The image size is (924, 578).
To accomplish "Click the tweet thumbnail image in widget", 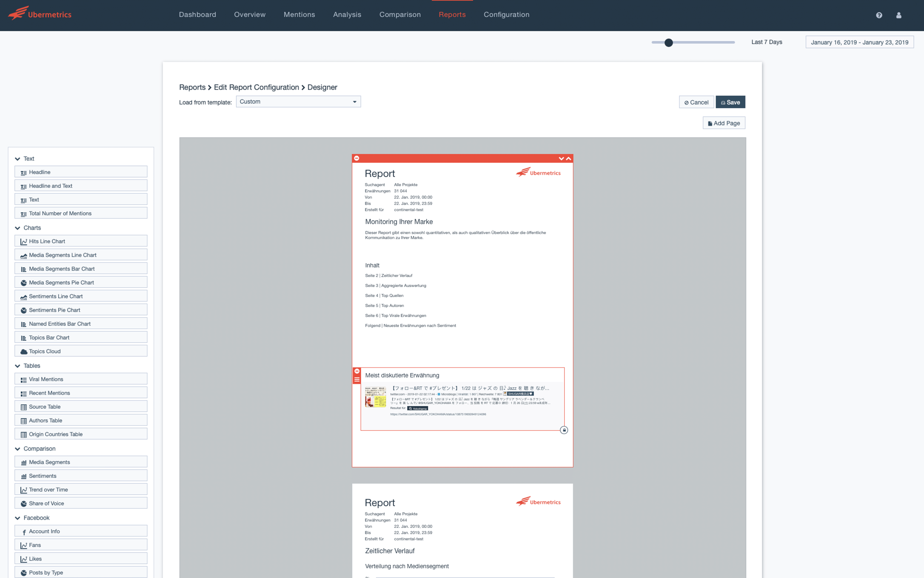I will (375, 397).
